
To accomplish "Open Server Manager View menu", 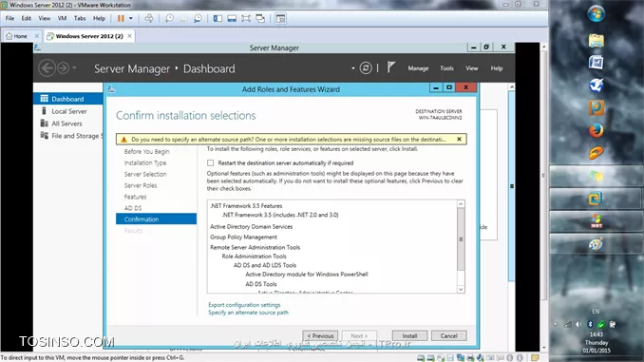I will point(471,68).
